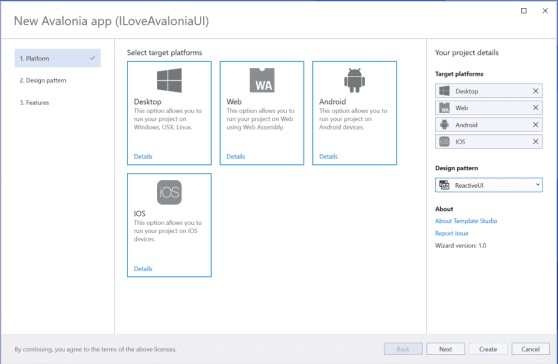The height and width of the screenshot is (364, 558).
Task: Click the Create button
Action: (488, 349)
